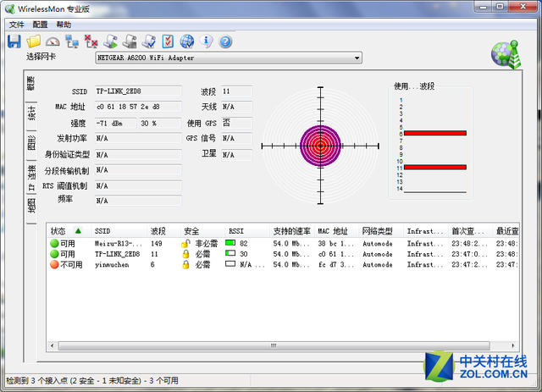Click the WirelessMon title bar app icon
542x392 pixels.
[x=9, y=9]
